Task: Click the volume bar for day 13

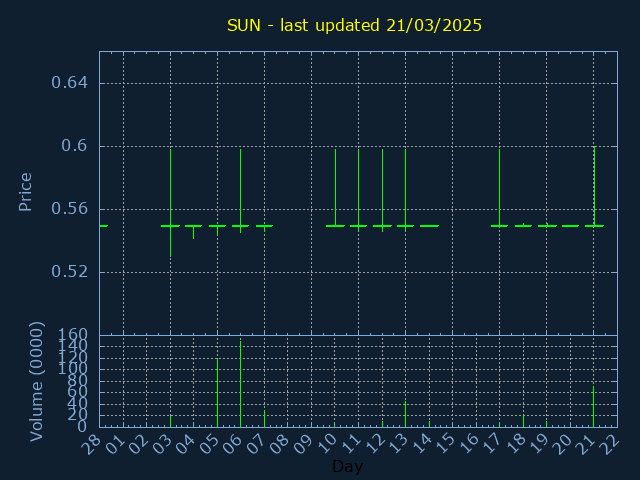Action: [405, 414]
